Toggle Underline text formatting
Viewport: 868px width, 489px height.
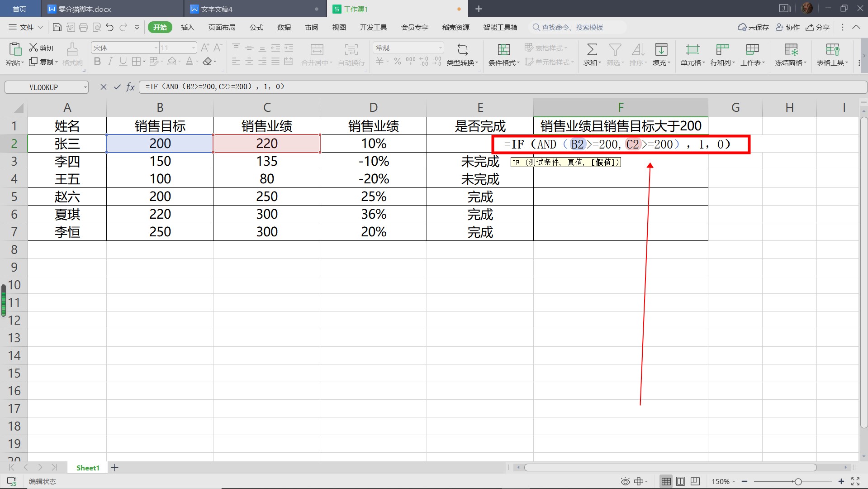pyautogui.click(x=123, y=62)
